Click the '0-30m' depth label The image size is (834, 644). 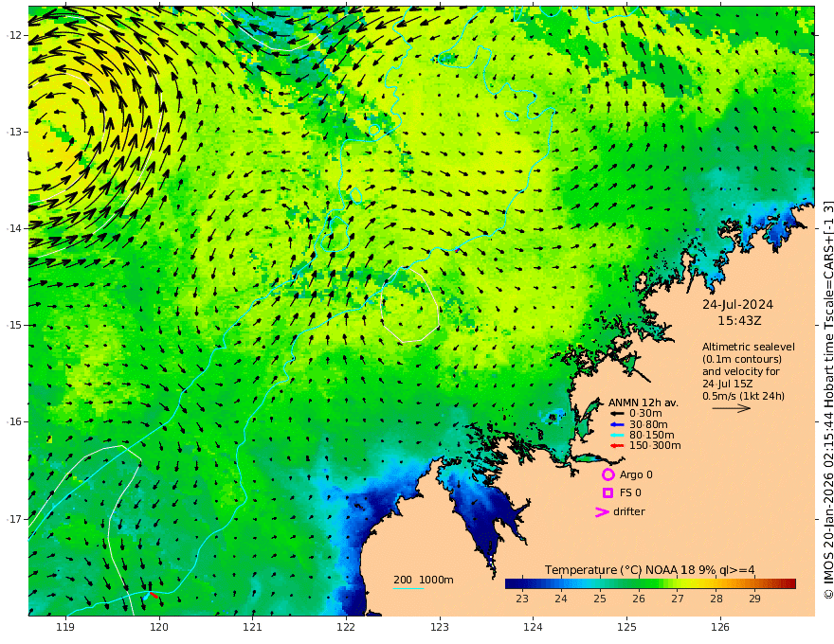pos(645,414)
